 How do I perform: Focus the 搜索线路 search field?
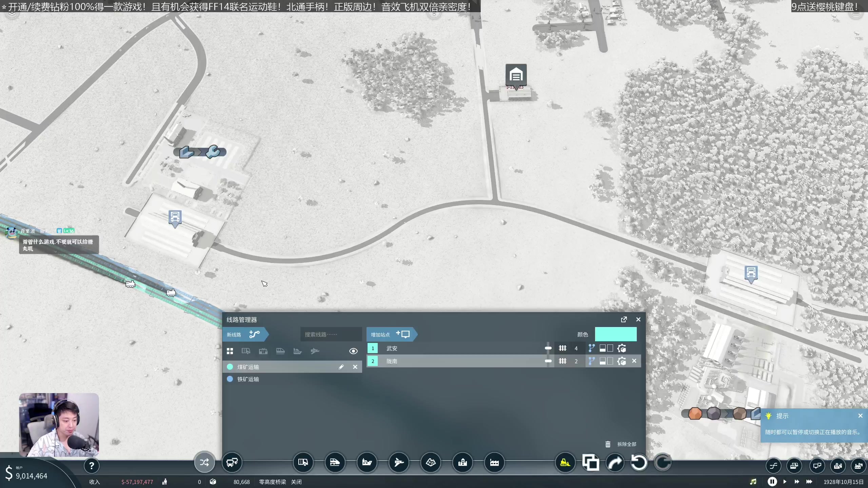(331, 334)
